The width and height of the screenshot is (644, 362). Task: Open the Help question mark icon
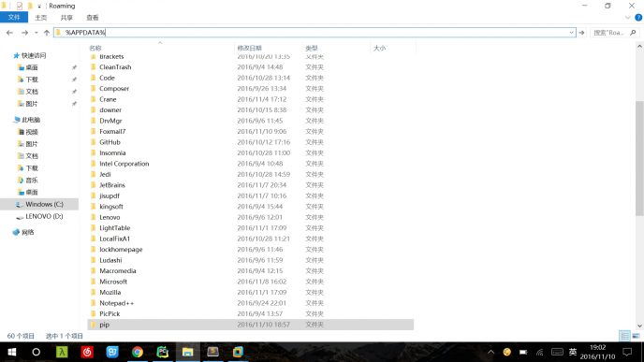(x=638, y=18)
